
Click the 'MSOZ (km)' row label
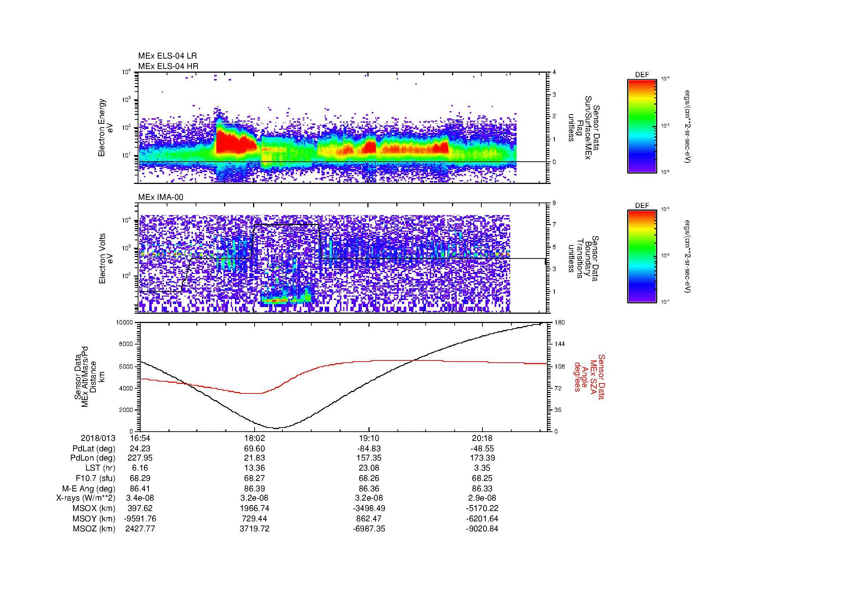click(94, 529)
